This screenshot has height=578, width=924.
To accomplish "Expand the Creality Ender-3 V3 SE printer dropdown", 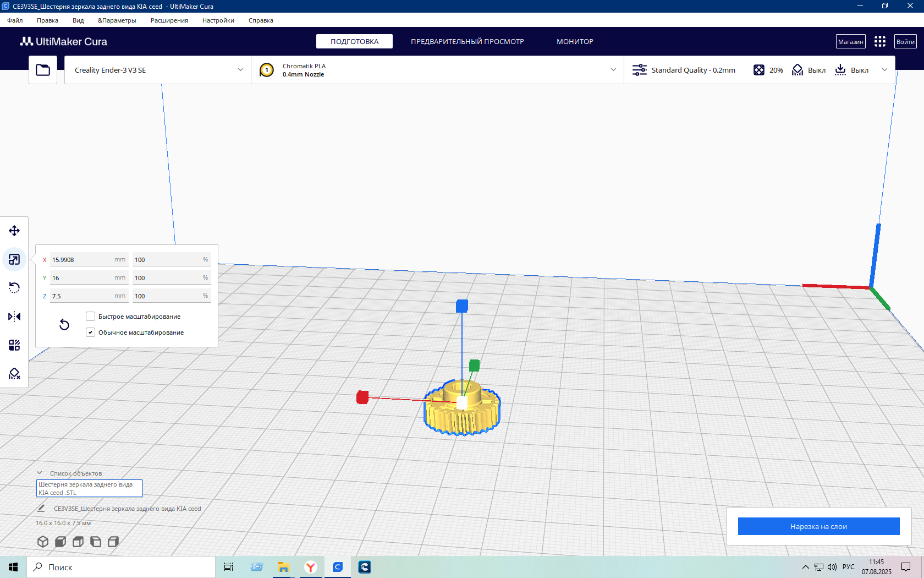I will pos(158,70).
